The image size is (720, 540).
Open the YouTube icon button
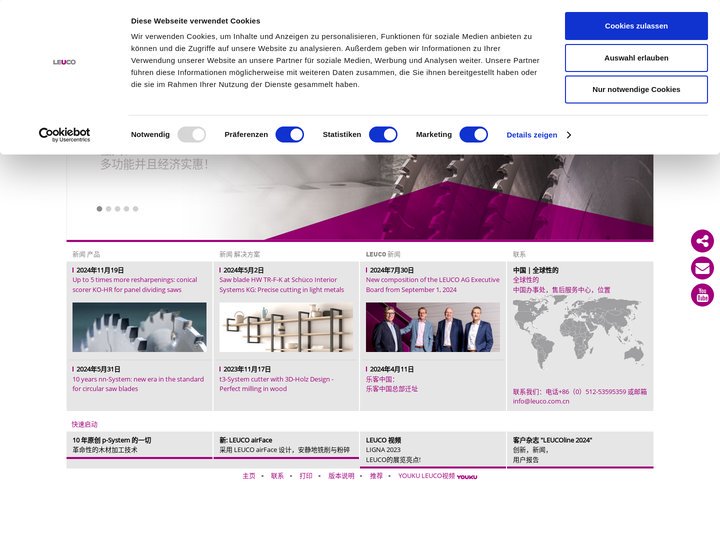[702, 295]
